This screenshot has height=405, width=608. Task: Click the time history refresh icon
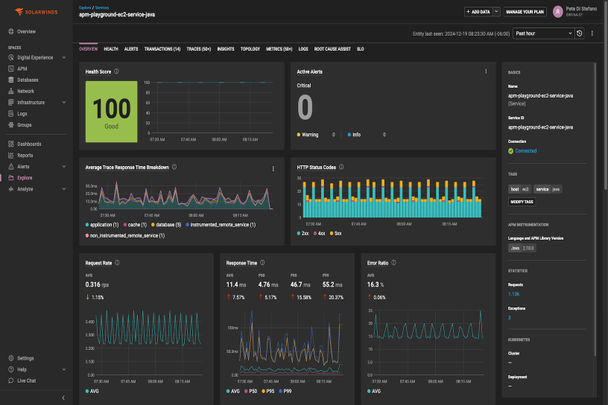[579, 33]
